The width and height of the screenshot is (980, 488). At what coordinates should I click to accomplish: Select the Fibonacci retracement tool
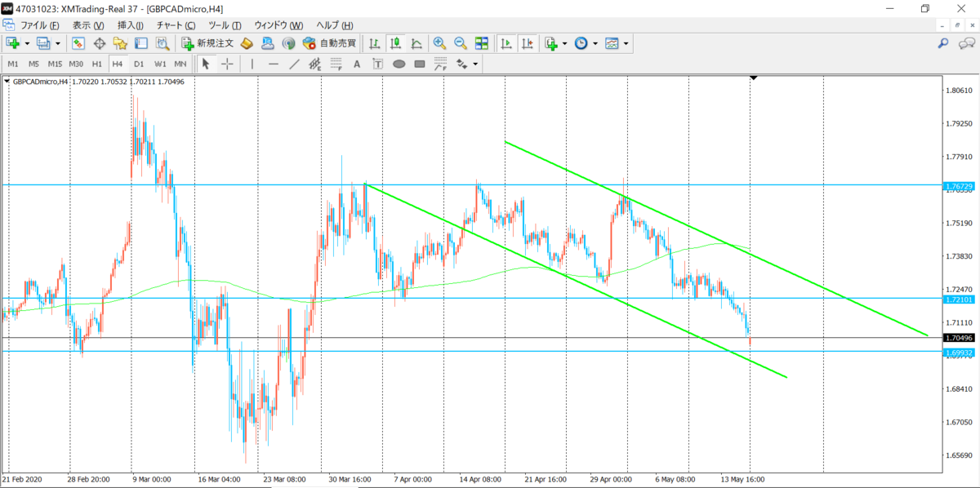(336, 64)
